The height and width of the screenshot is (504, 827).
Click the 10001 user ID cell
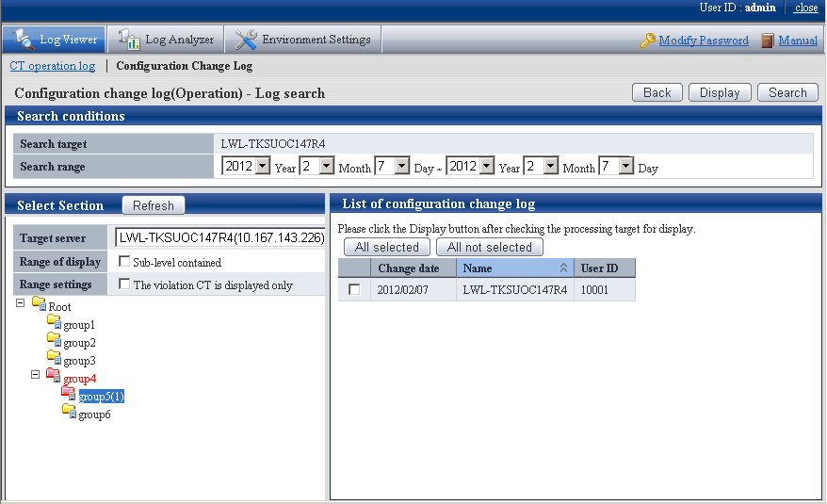pyautogui.click(x=605, y=289)
